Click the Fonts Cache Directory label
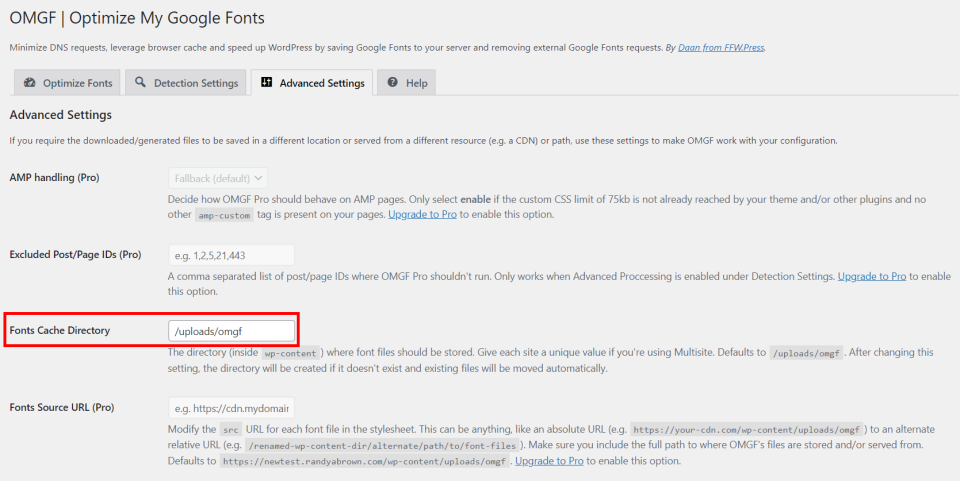This screenshot has height=481, width=960. click(x=59, y=330)
